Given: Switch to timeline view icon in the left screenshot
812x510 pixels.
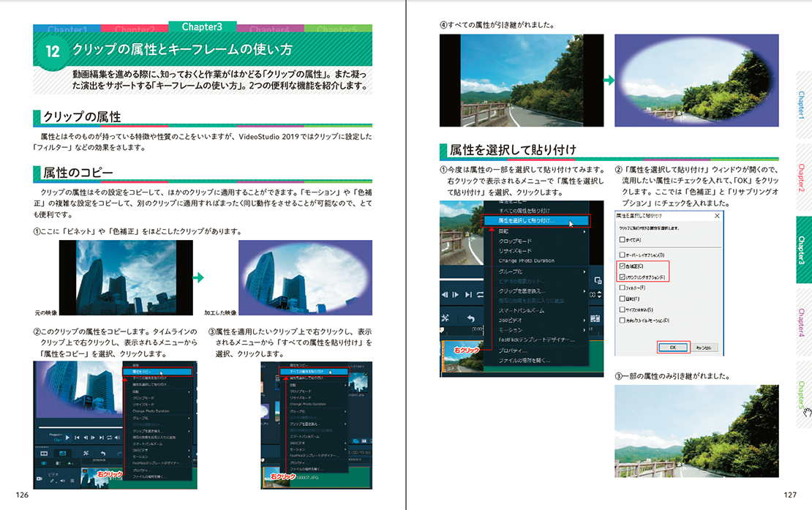Looking at the screenshot, I should click(63, 454).
